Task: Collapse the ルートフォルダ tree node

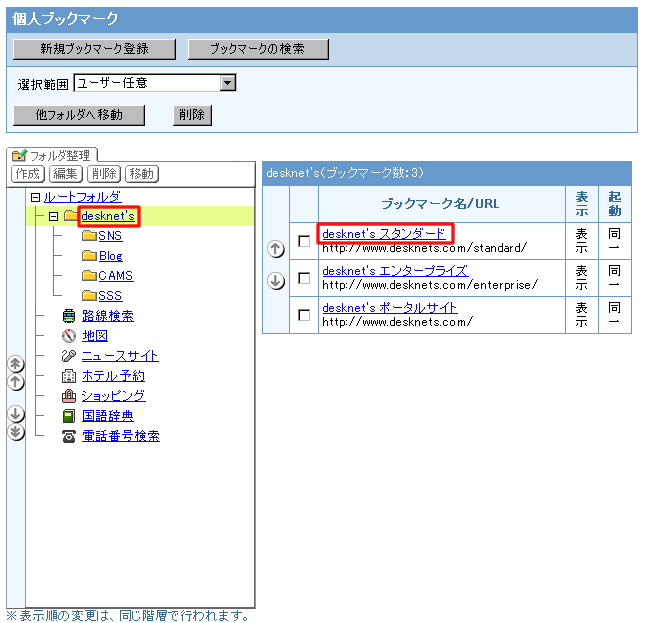Action: (35, 197)
